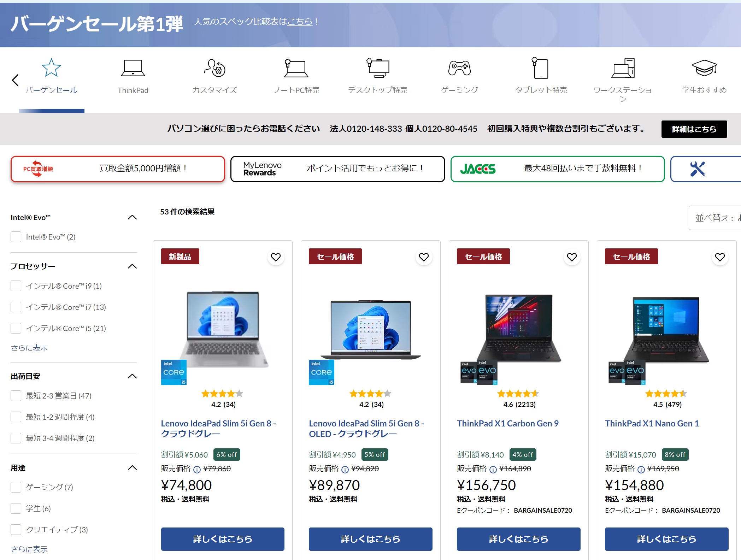Click the workstation icon

[623, 68]
